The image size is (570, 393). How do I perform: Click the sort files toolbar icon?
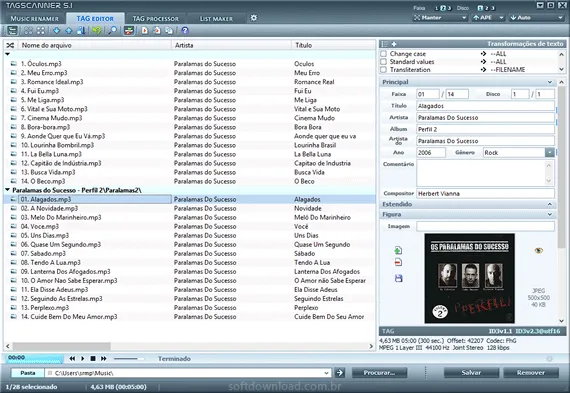(x=81, y=31)
